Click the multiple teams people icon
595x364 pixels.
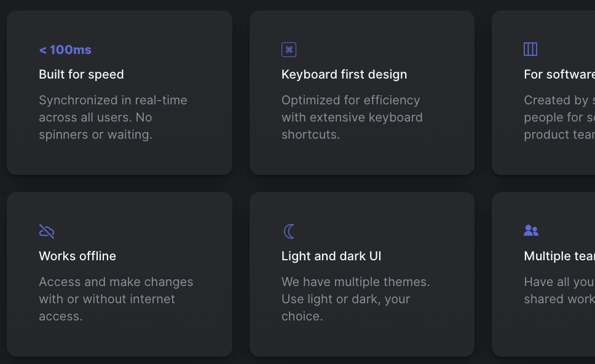pos(531,231)
